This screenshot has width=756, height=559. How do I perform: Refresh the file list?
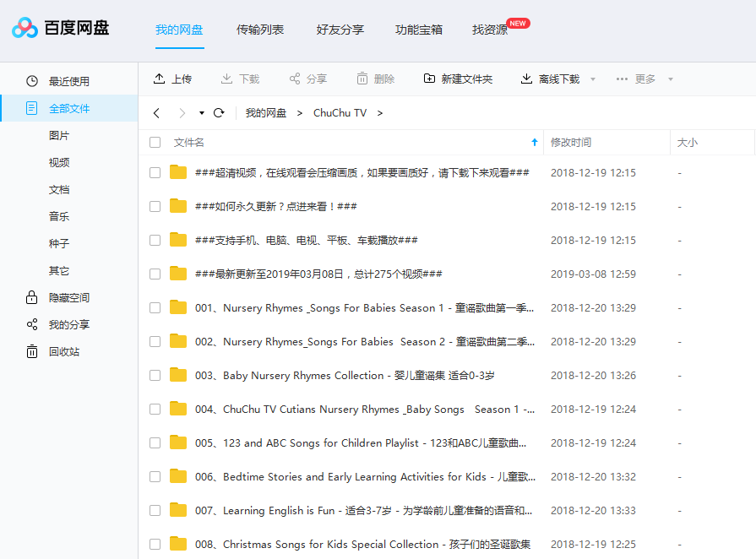[219, 113]
